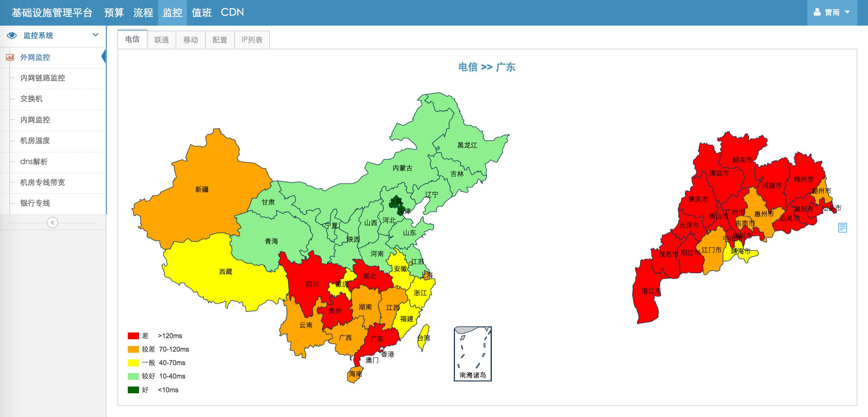Click the eye icon beside 监控系统
The image size is (868, 417).
pyautogui.click(x=12, y=35)
